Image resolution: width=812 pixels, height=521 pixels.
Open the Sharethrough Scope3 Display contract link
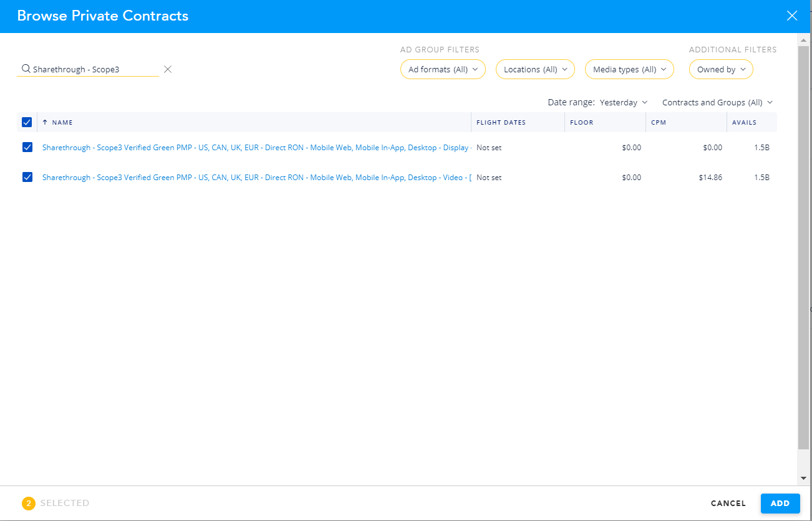pos(256,148)
